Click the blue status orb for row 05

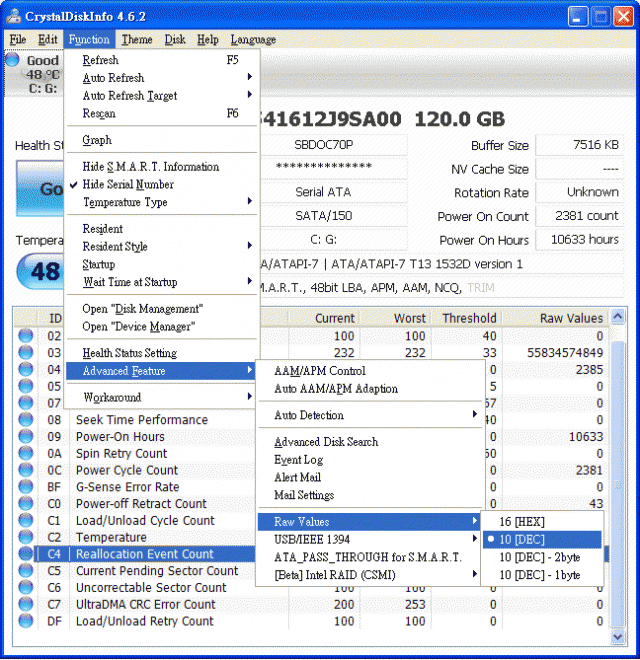26,386
